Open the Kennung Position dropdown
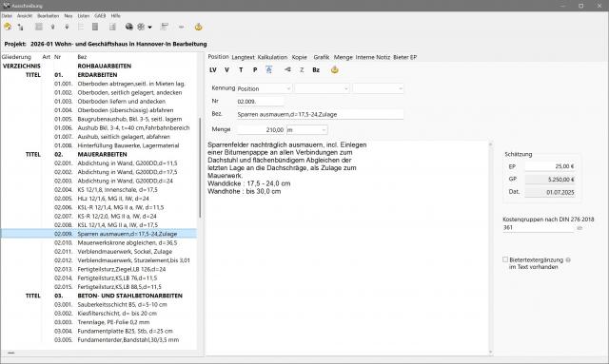 click(x=264, y=88)
